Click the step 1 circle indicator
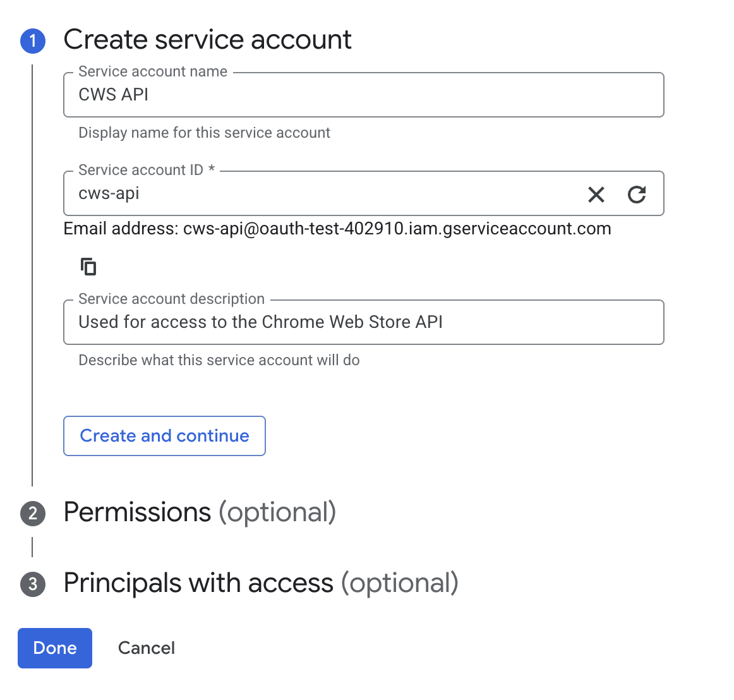This screenshot has width=734, height=700. coord(32,40)
